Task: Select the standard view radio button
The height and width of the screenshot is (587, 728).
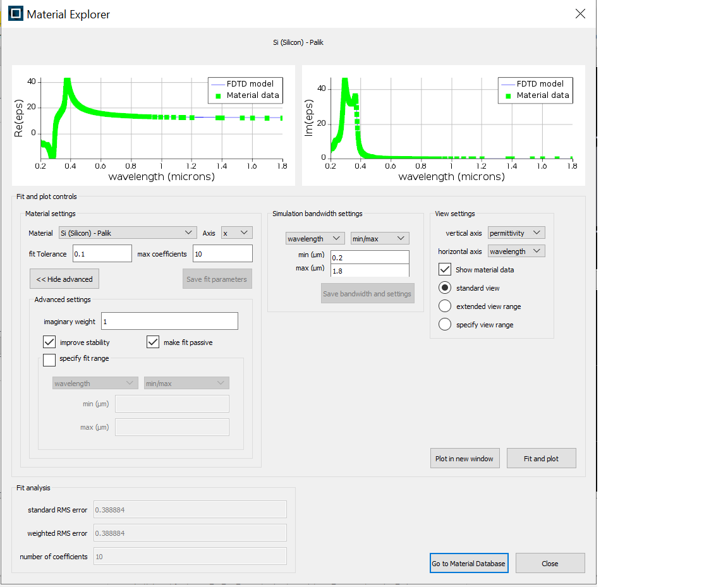Action: (445, 288)
